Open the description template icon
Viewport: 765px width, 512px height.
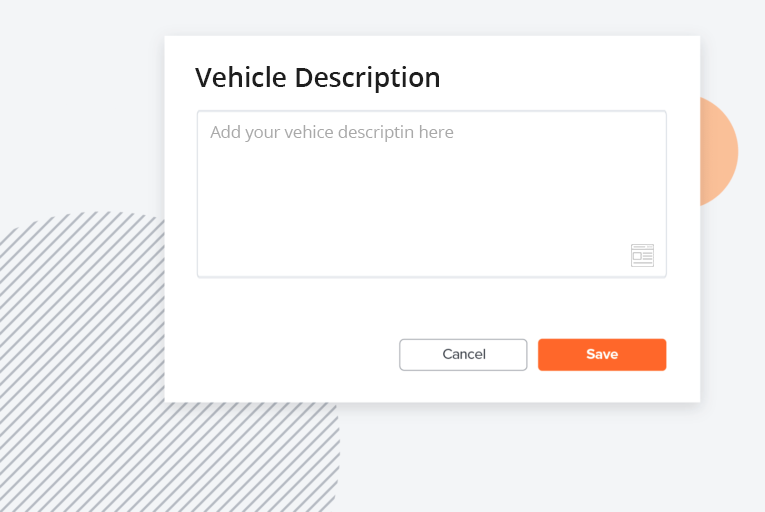point(642,255)
